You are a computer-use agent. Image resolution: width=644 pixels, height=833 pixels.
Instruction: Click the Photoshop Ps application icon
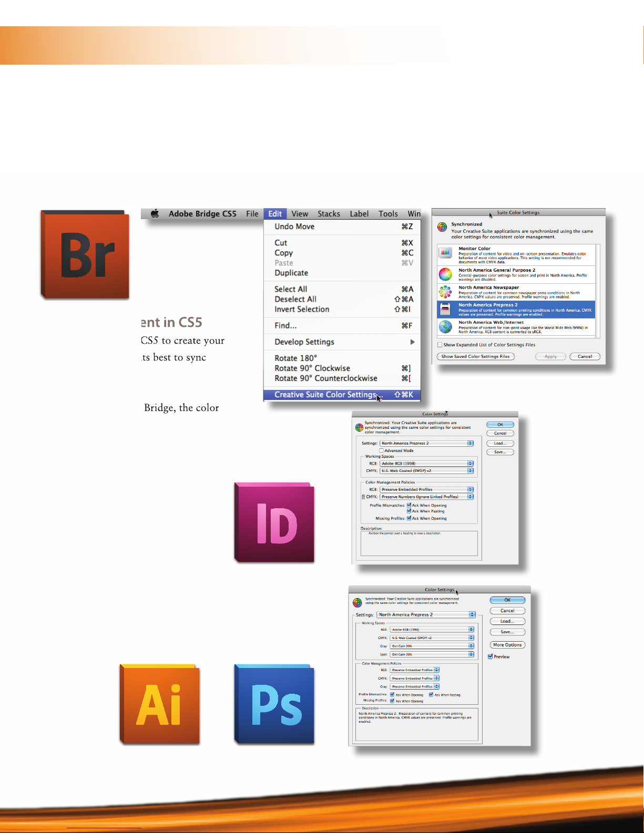click(x=274, y=704)
